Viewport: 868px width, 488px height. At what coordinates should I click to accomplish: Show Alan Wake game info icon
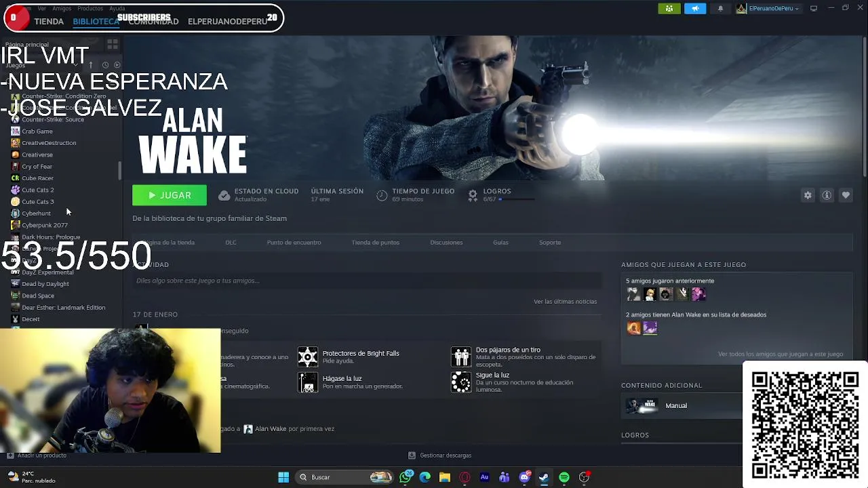[827, 195]
